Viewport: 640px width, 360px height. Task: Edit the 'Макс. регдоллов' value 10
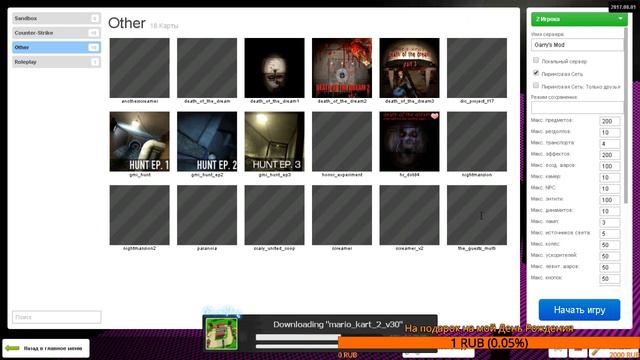[610, 133]
